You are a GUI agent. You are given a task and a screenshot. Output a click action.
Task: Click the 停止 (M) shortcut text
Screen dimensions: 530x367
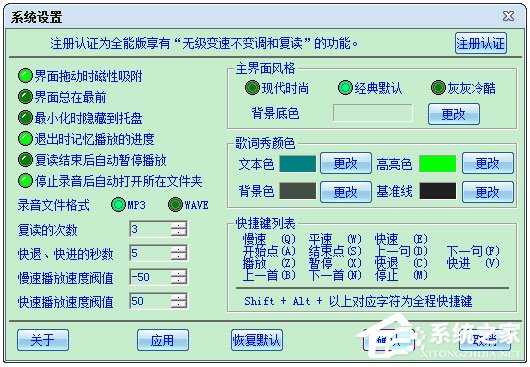pos(401,275)
